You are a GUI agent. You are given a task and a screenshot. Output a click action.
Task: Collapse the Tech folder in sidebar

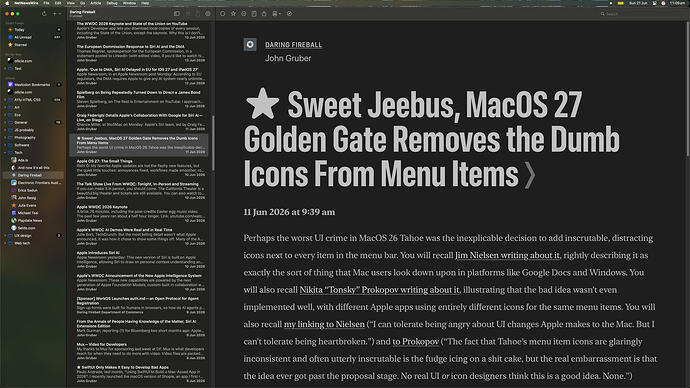5,153
